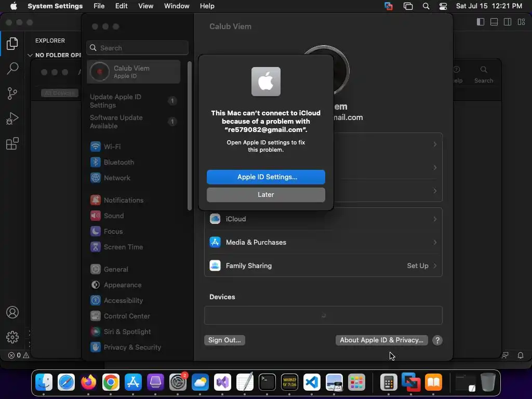Click the iCloud icon in Apple ID list
532x399 pixels.
tap(215, 219)
